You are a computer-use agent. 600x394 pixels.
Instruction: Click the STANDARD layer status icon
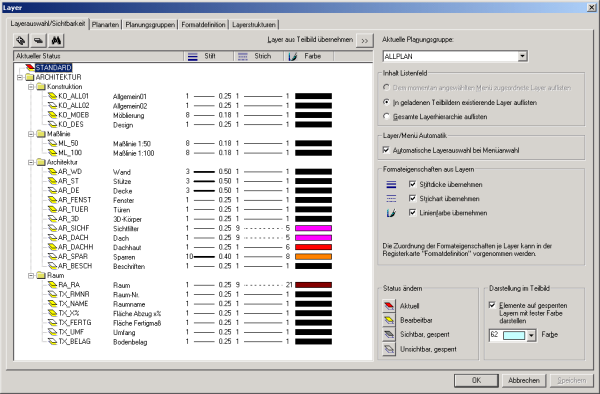[30, 68]
